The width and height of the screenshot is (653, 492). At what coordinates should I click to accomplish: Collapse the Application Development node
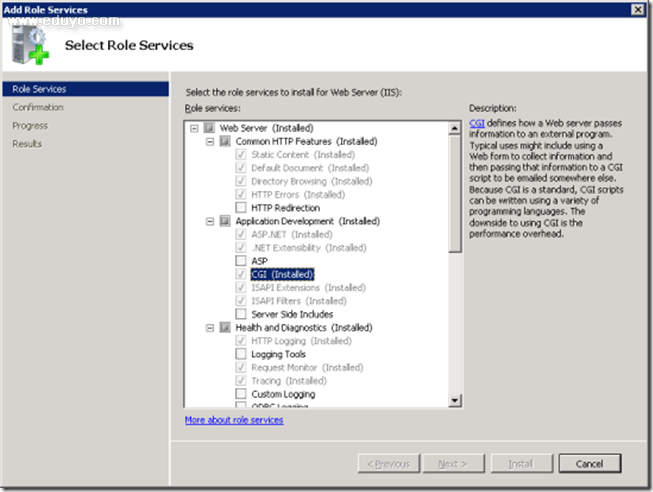[210, 221]
